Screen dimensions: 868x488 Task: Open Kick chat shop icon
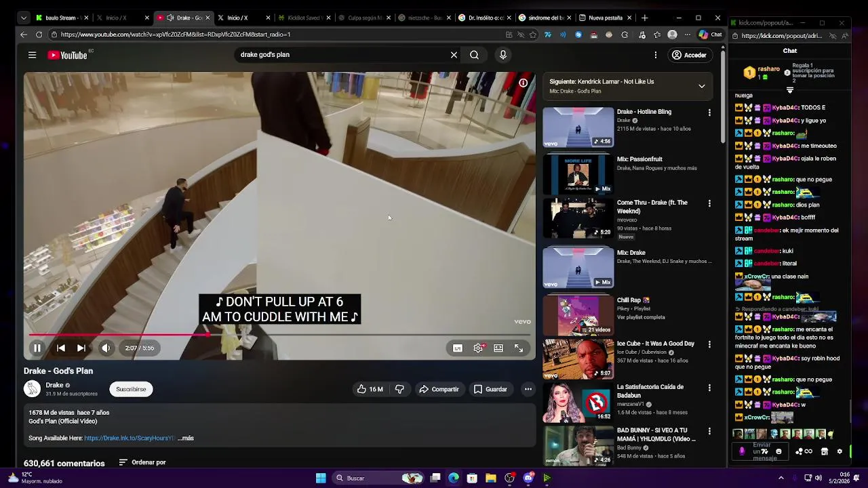pyautogui.click(x=825, y=451)
